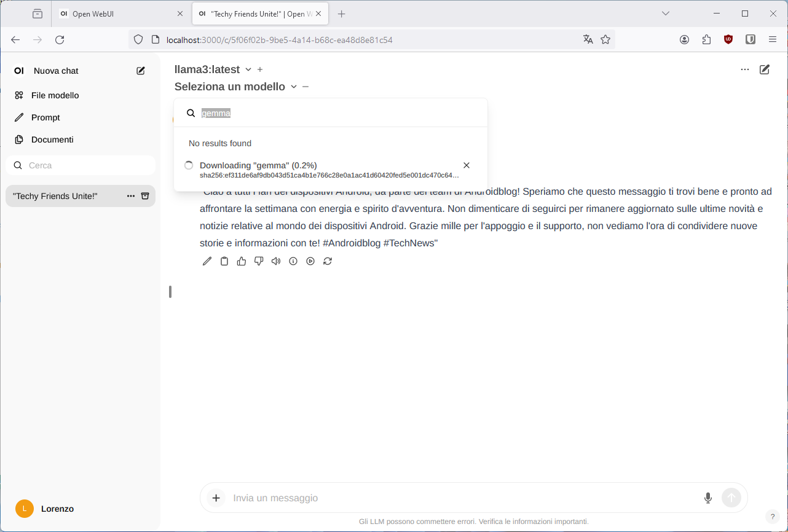Copy the response with the clipboard icon
788x532 pixels.
pos(224,261)
